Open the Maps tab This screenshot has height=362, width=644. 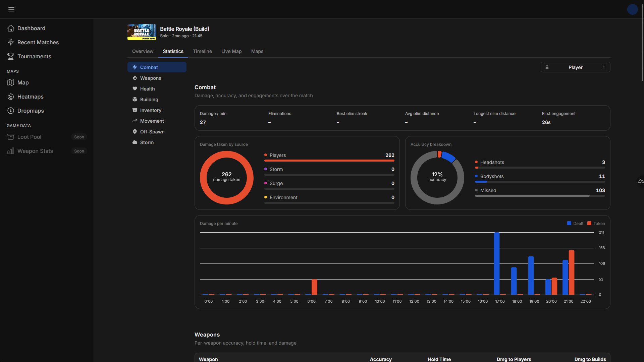(x=257, y=51)
